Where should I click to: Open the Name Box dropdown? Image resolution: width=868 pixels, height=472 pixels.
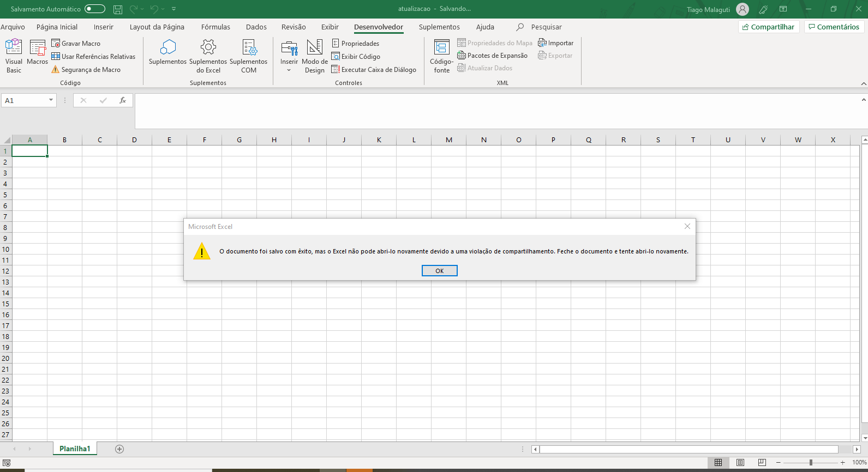click(51, 100)
